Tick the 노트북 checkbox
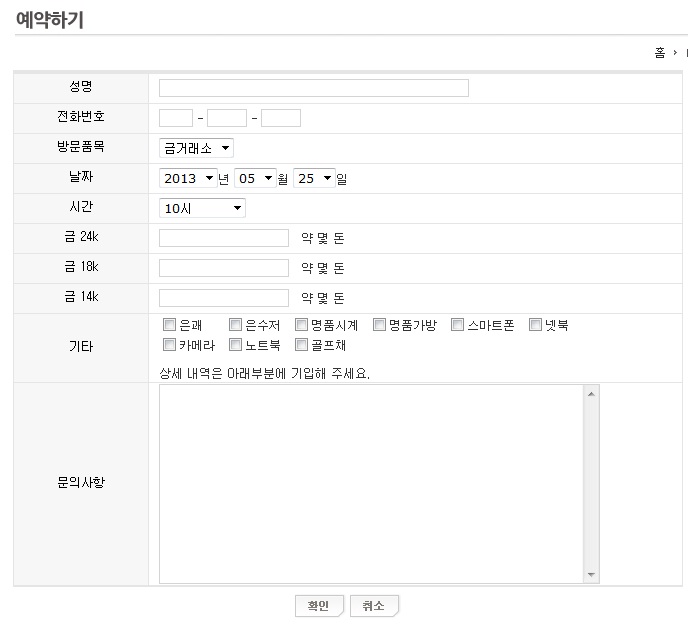The image size is (688, 626). 235,345
